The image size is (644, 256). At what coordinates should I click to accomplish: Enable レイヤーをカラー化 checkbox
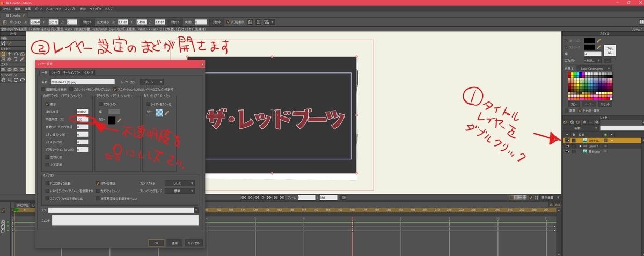148,104
